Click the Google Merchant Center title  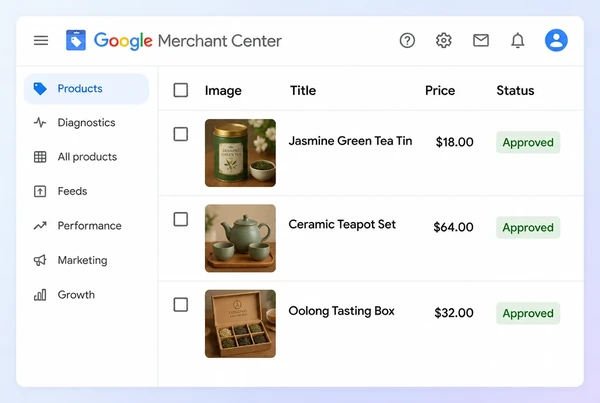pos(188,41)
